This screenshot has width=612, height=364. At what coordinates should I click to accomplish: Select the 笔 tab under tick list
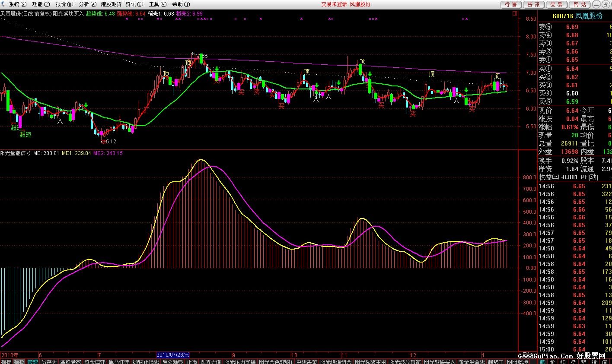pos(542,361)
